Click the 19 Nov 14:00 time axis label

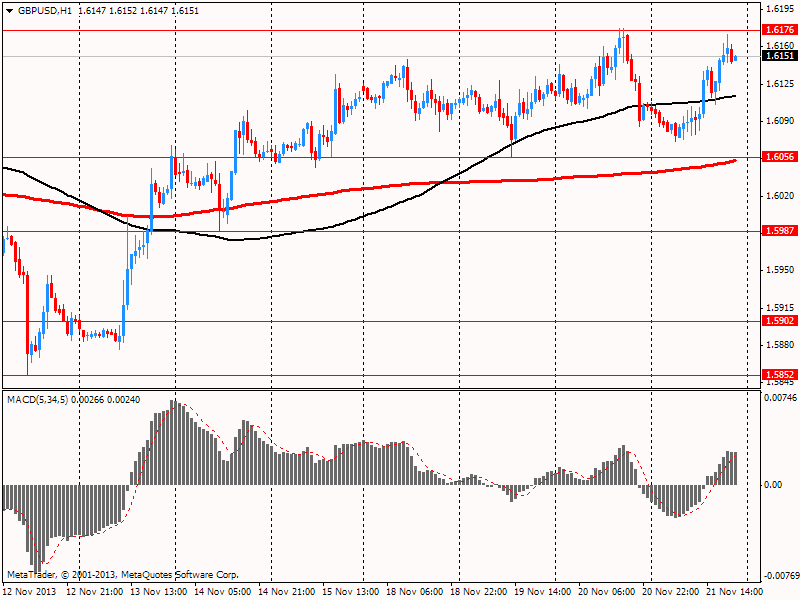(543, 591)
